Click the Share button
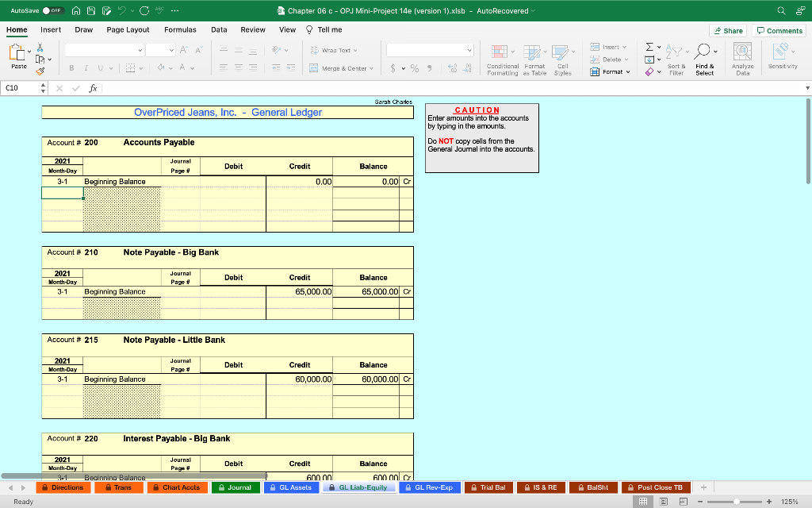 (728, 30)
